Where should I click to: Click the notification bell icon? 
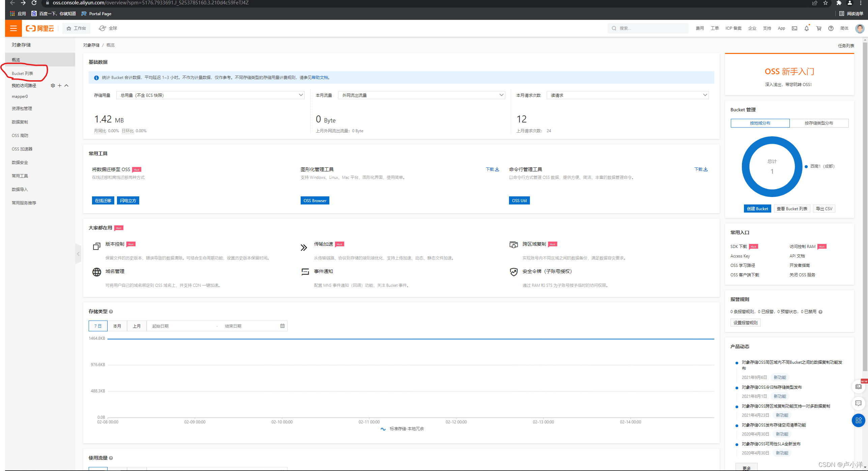(806, 28)
